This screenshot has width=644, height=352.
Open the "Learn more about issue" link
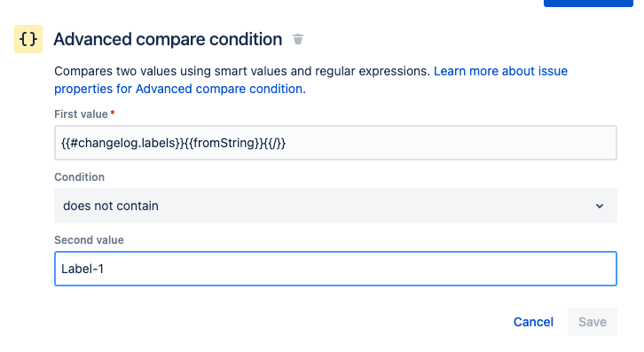[x=500, y=71]
